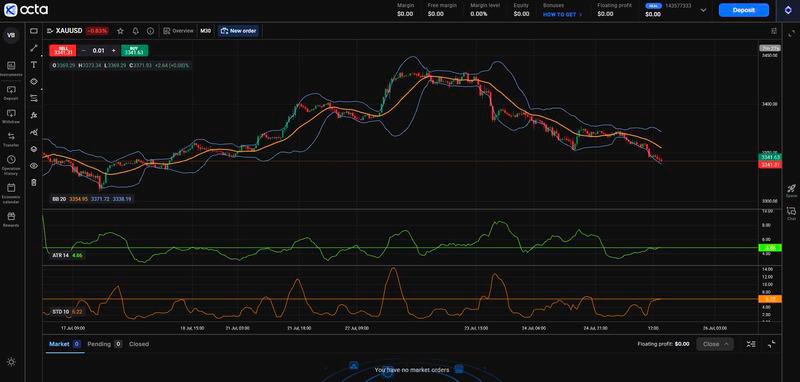This screenshot has height=382, width=800.
Task: Click the ATR value tag 4.86
Action: pyautogui.click(x=771, y=248)
